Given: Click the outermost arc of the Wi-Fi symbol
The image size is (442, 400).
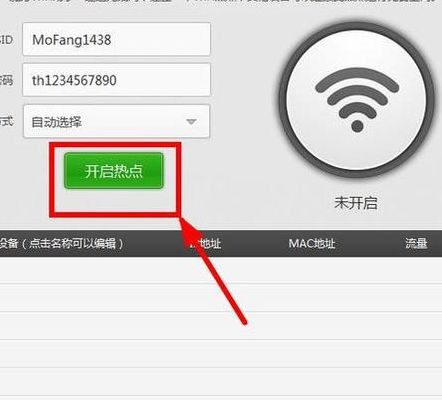Looking at the screenshot, I should point(357,80).
